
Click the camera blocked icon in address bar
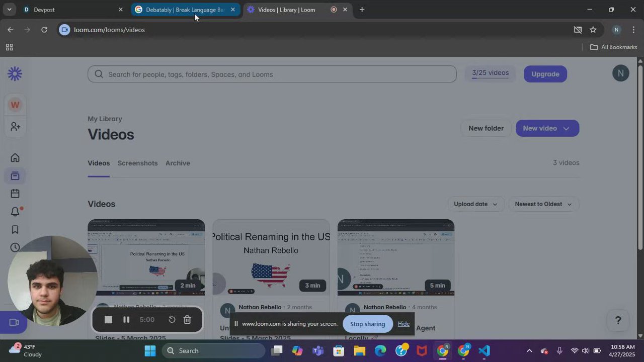point(578,30)
